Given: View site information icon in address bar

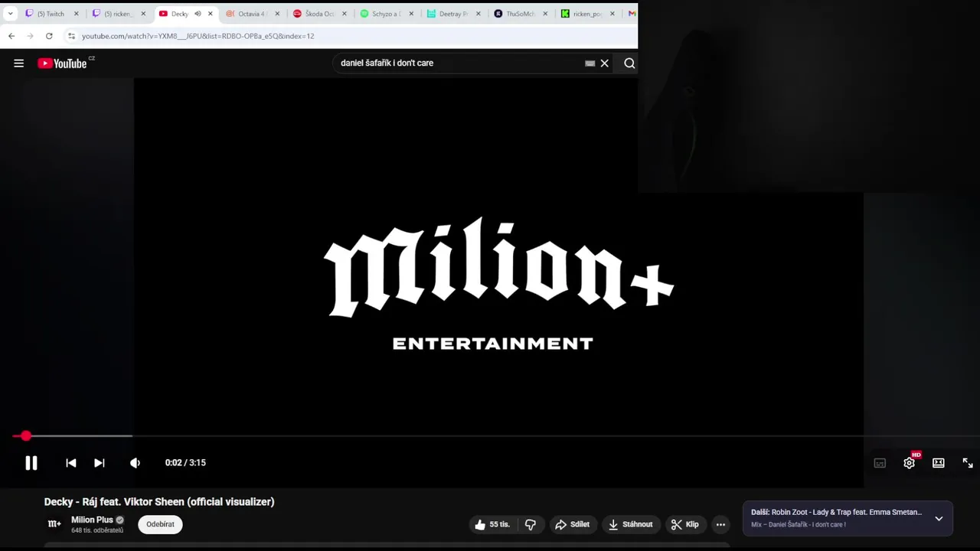Looking at the screenshot, I should (71, 36).
